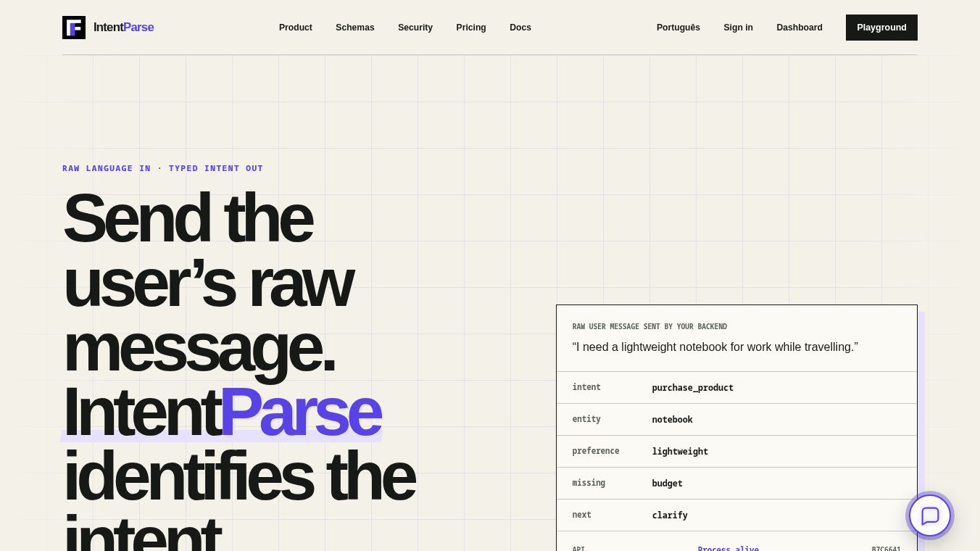Select the 'purchase_product' intent value
This screenshot has width=980, height=551.
click(x=692, y=388)
